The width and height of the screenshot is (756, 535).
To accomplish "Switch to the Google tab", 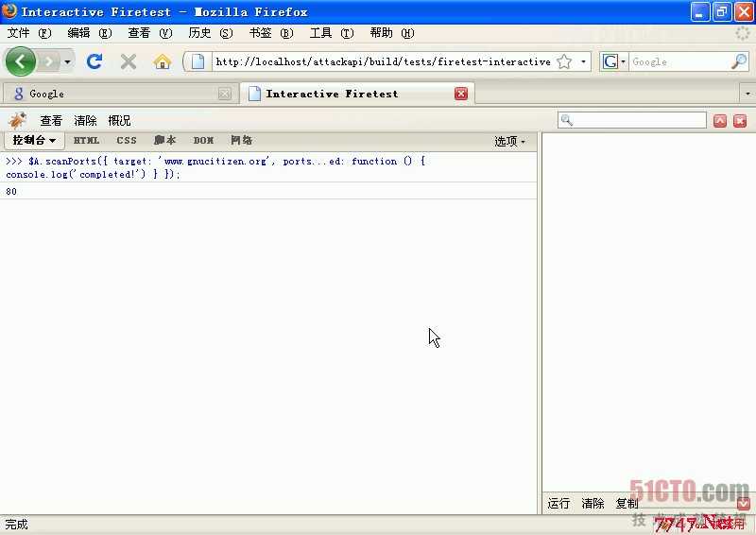I will (120, 94).
